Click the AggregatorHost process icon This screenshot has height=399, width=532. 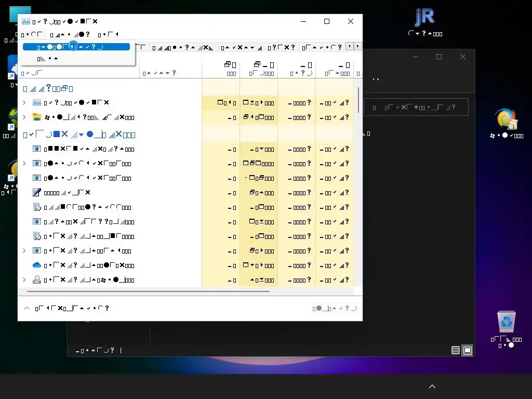[x=37, y=149]
